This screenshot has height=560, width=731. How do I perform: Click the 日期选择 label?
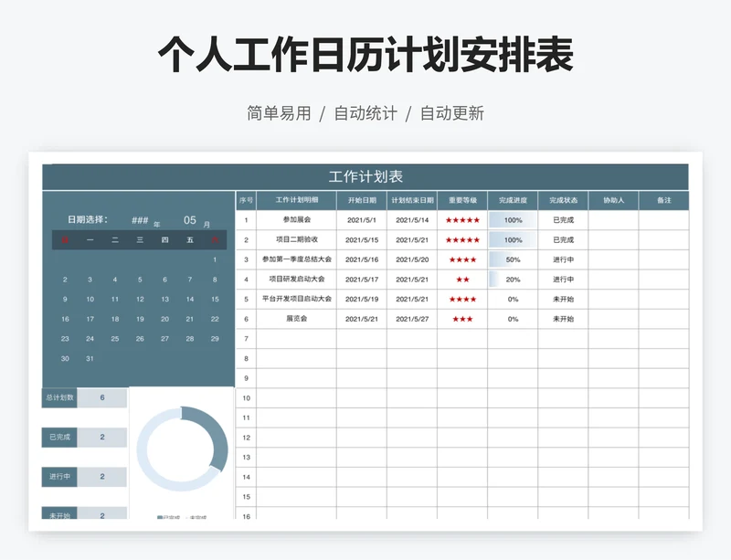[88, 219]
